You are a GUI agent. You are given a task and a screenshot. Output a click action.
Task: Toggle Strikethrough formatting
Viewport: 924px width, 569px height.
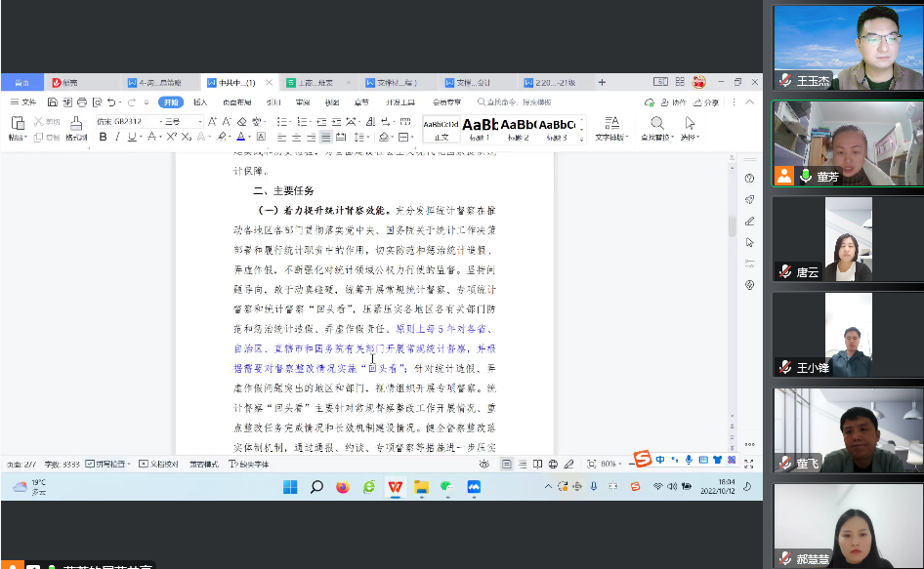[x=151, y=137]
